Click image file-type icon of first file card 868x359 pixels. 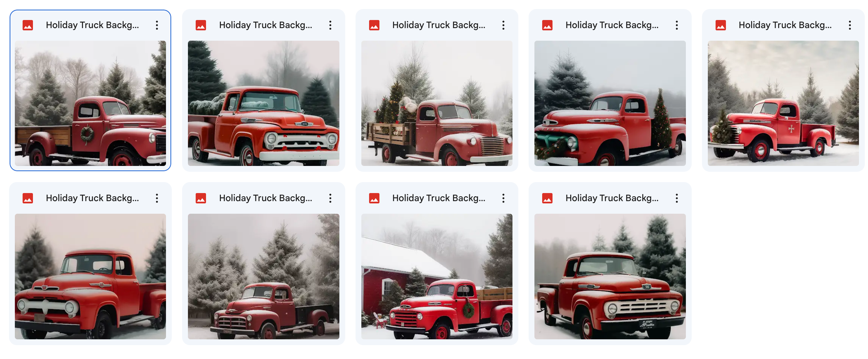coord(28,25)
